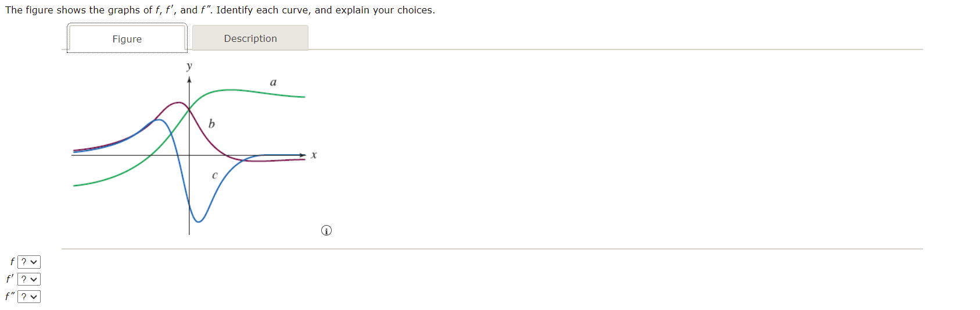Click the f″ label beside its dropdown
The width and height of the screenshot is (980, 310).
pyautogui.click(x=10, y=297)
